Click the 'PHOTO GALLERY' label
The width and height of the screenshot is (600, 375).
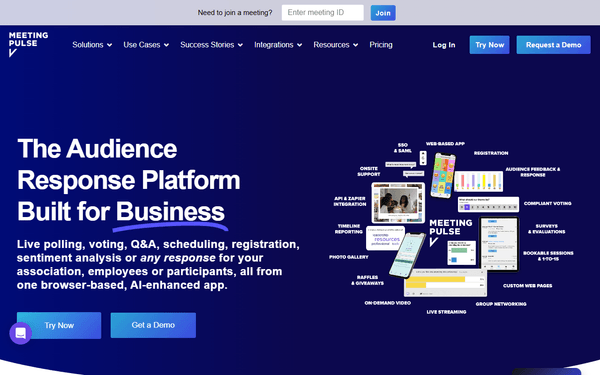coord(349,257)
